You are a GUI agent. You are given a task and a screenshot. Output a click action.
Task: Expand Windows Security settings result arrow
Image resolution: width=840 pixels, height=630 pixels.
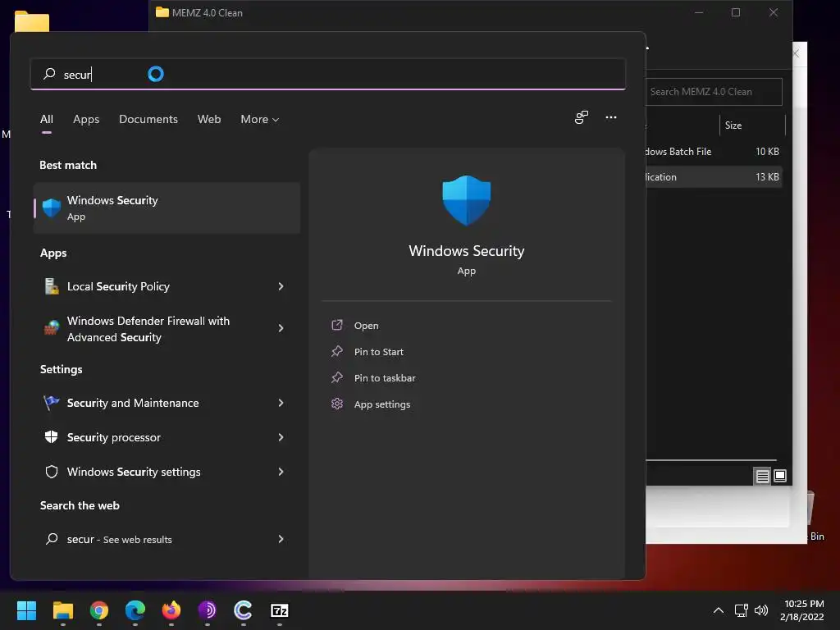pos(281,472)
